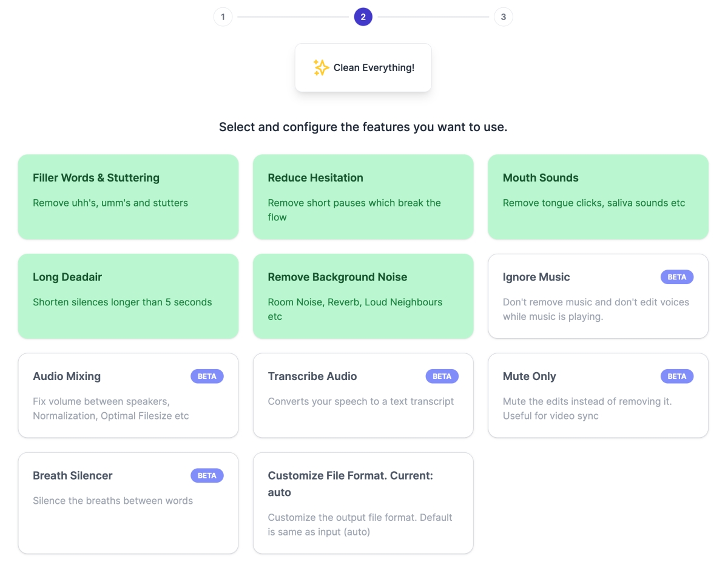Click BETA badge on Breath Silencer
This screenshot has width=728, height=564.
coord(207,475)
